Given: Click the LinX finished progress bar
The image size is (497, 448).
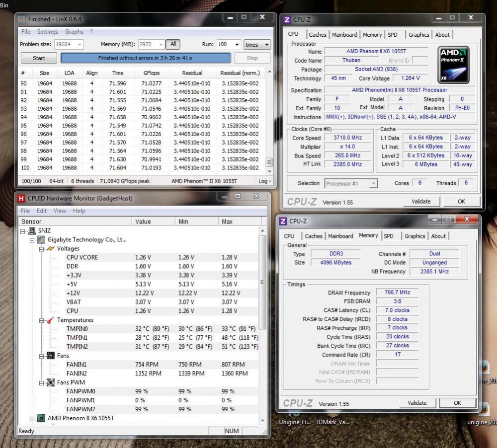Looking at the screenshot, I should pos(146,58).
